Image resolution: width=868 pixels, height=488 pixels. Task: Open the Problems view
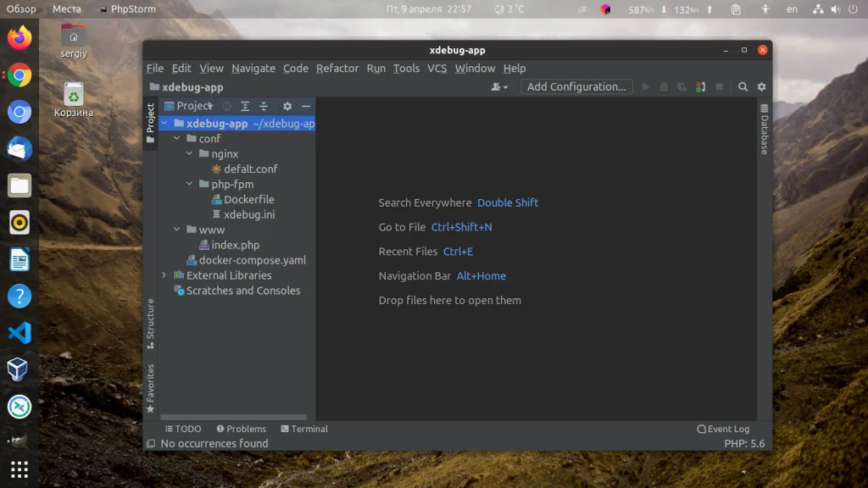[242, 429]
